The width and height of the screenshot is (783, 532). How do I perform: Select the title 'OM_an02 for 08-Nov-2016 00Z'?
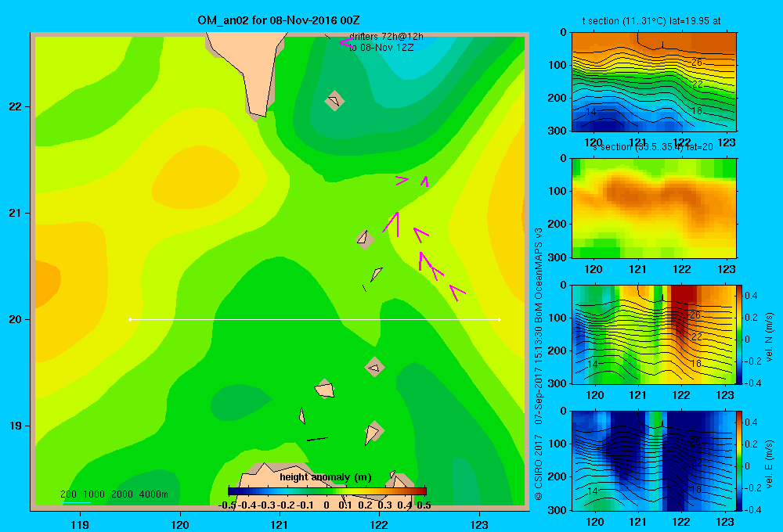[x=279, y=20]
